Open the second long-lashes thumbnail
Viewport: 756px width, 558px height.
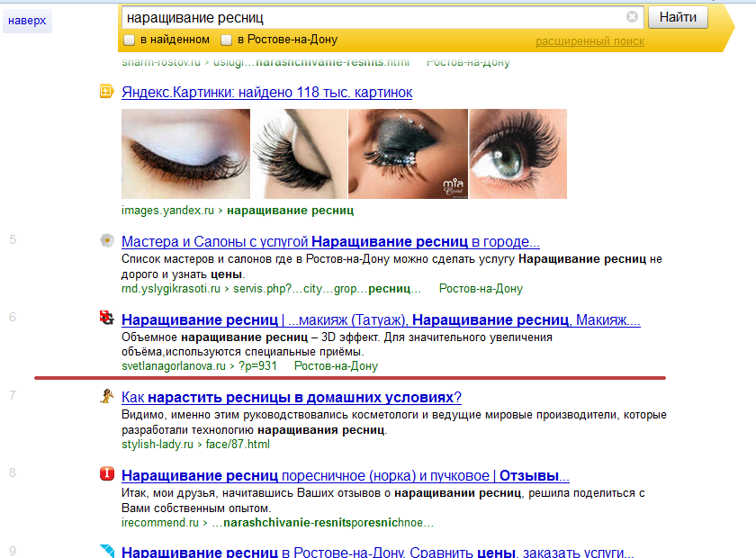(x=299, y=154)
